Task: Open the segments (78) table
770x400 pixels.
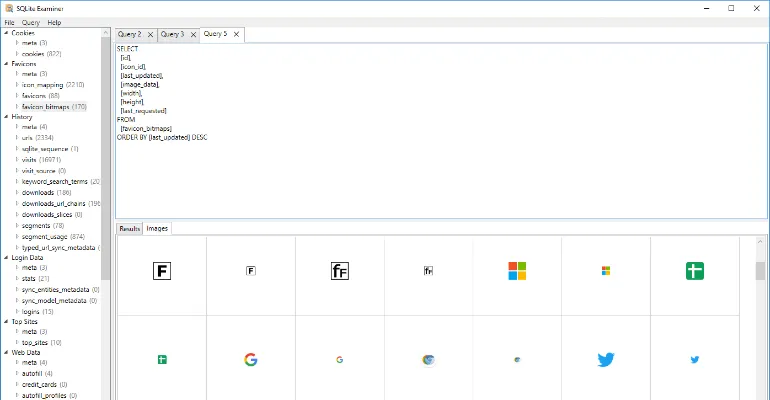Action: click(43, 226)
